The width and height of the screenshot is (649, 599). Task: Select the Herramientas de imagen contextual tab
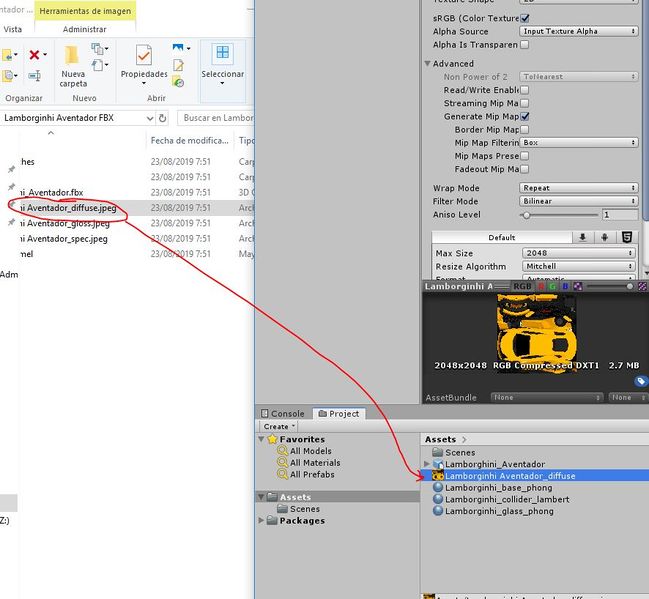point(85,11)
